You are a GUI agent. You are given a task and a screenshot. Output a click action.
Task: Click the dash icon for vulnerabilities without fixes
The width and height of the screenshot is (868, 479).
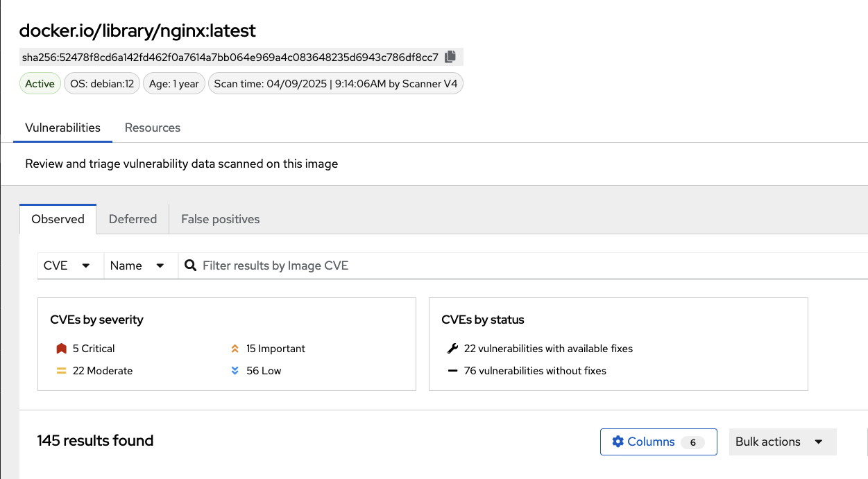click(453, 371)
